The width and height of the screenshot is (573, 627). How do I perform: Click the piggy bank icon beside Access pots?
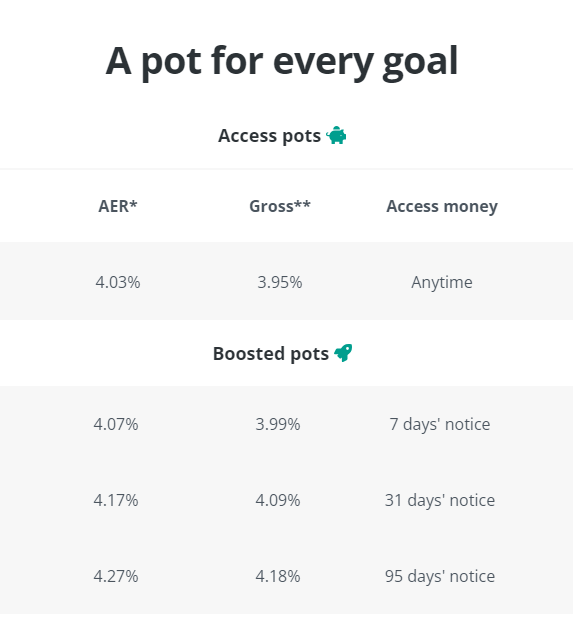pyautogui.click(x=336, y=135)
